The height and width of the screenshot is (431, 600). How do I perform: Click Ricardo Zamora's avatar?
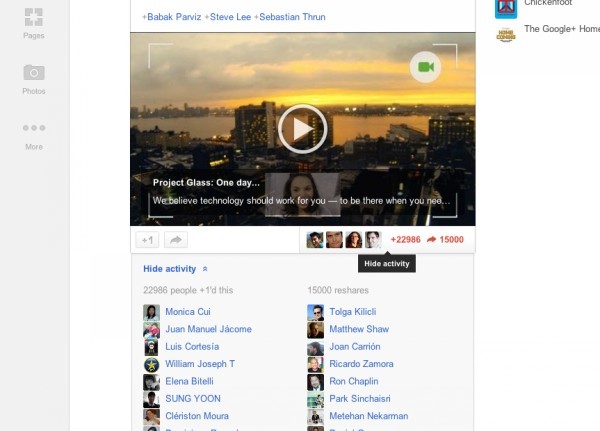coord(316,365)
